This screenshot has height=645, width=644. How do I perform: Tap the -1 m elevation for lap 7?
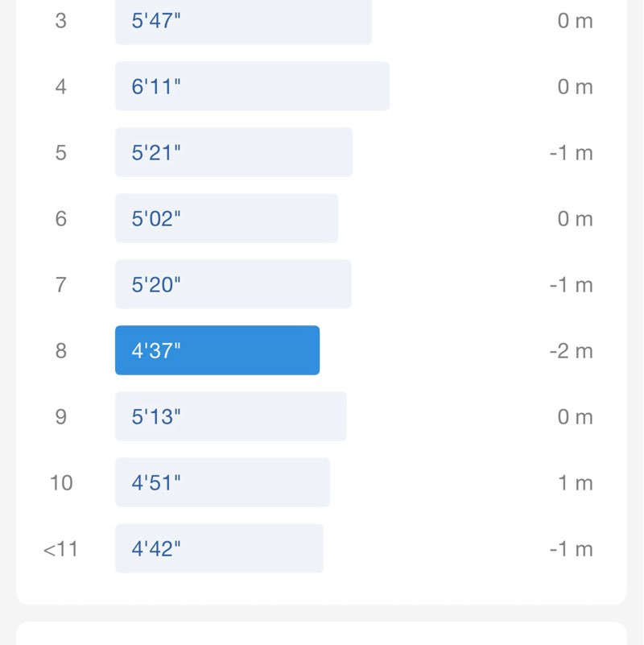pos(571,284)
